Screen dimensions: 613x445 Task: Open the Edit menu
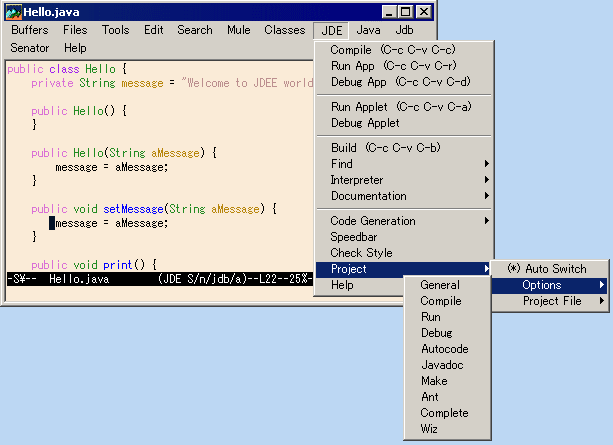[x=154, y=30]
